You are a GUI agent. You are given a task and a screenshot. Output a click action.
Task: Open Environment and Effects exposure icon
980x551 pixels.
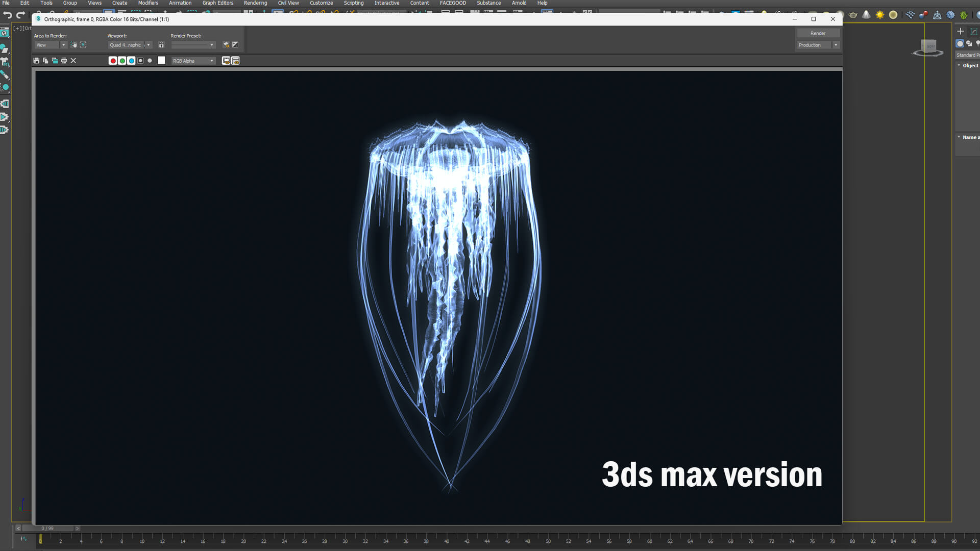tap(235, 45)
